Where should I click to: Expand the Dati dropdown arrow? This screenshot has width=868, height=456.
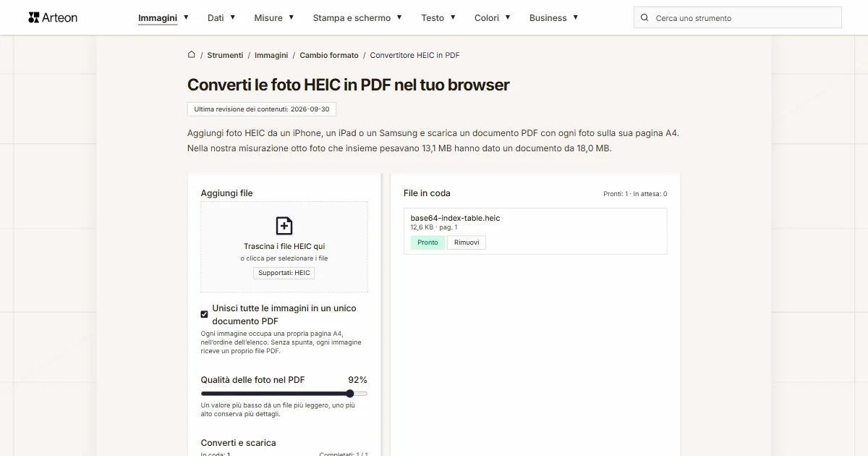point(233,17)
